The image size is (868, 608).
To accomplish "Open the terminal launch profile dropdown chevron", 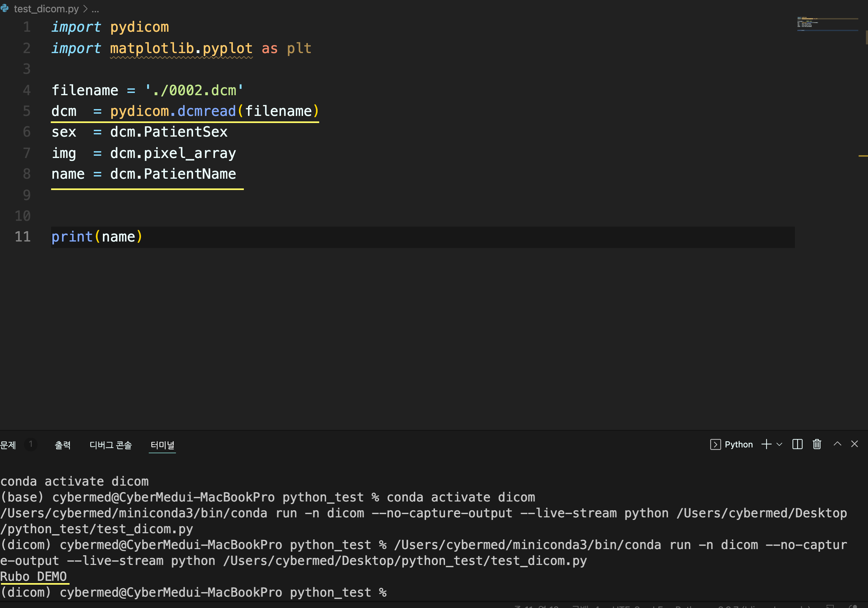I will point(779,445).
